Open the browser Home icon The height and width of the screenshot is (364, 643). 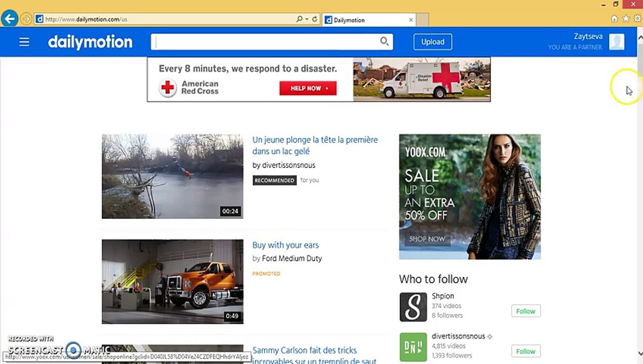tap(614, 19)
